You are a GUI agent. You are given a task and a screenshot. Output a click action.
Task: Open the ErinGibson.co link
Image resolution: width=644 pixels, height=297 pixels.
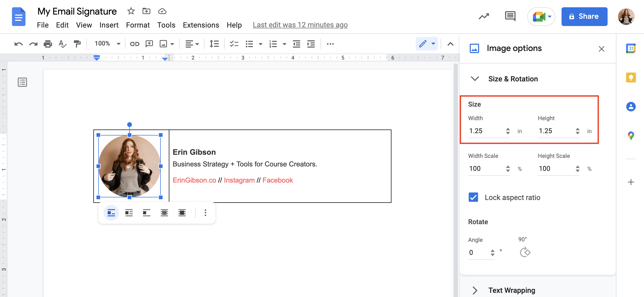(x=194, y=180)
